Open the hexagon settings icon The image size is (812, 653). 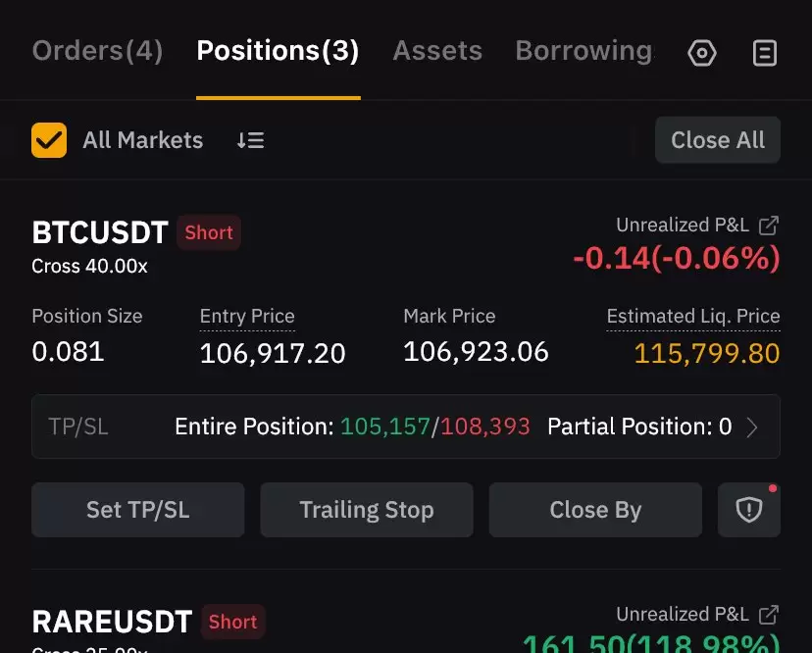(x=702, y=53)
